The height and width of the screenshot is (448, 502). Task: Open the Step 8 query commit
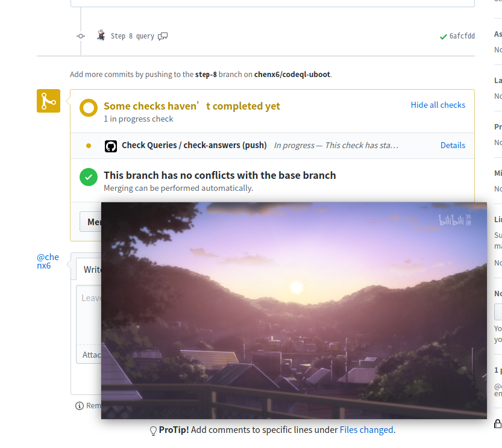tap(133, 36)
